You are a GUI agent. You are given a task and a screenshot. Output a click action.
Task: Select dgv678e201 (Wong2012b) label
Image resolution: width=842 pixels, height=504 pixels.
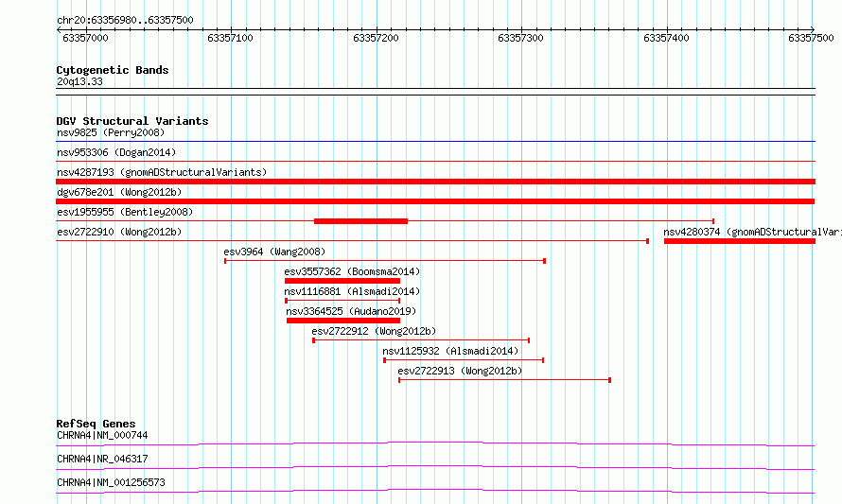click(x=119, y=192)
